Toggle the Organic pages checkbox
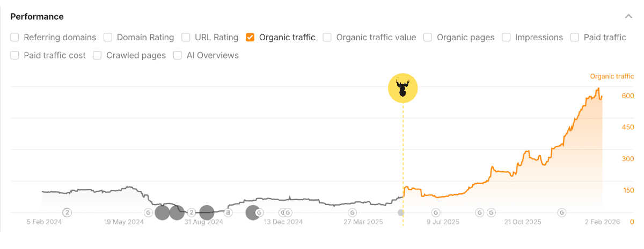The height and width of the screenshot is (249, 644). (428, 38)
